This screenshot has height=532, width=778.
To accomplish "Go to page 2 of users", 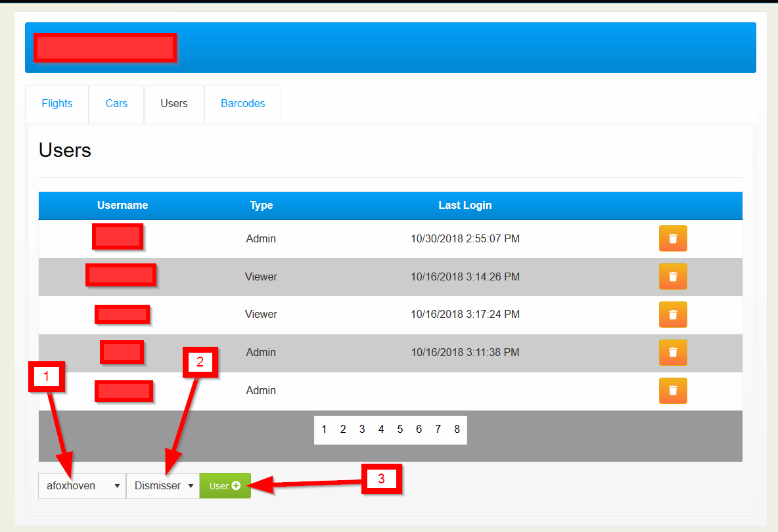I will pyautogui.click(x=343, y=430).
